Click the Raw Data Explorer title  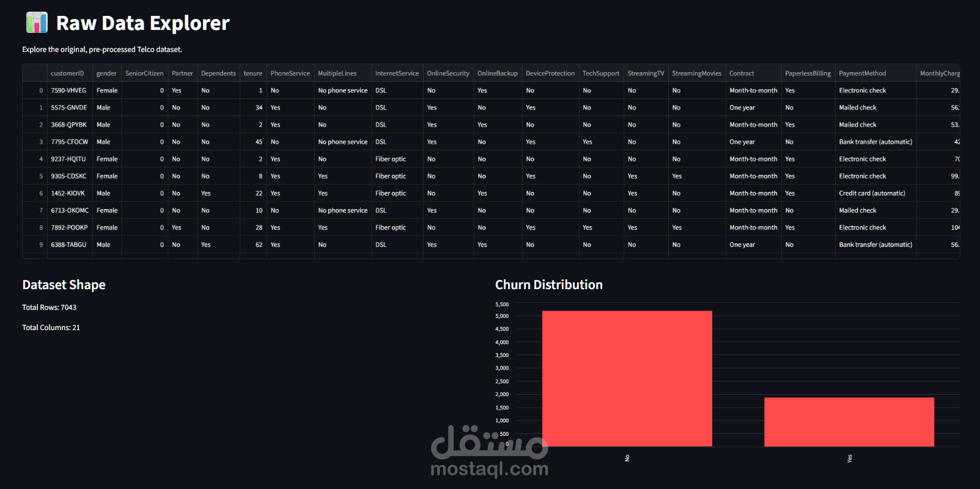pyautogui.click(x=143, y=23)
